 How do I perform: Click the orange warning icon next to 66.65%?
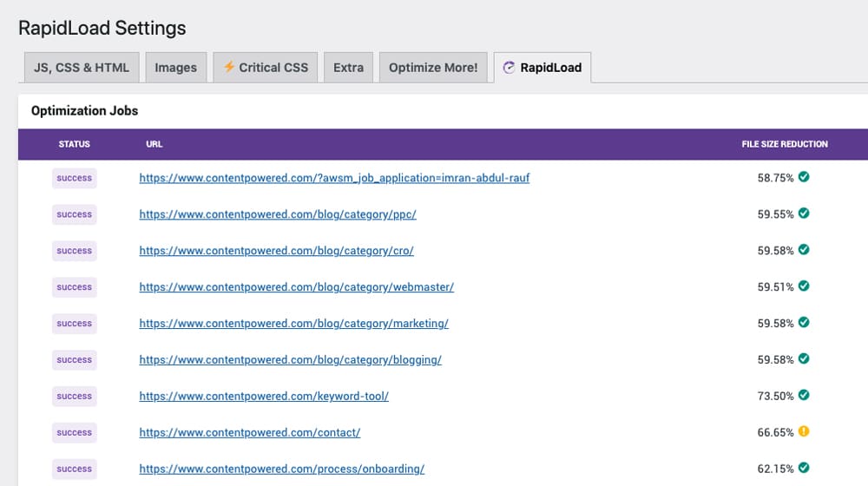(804, 431)
